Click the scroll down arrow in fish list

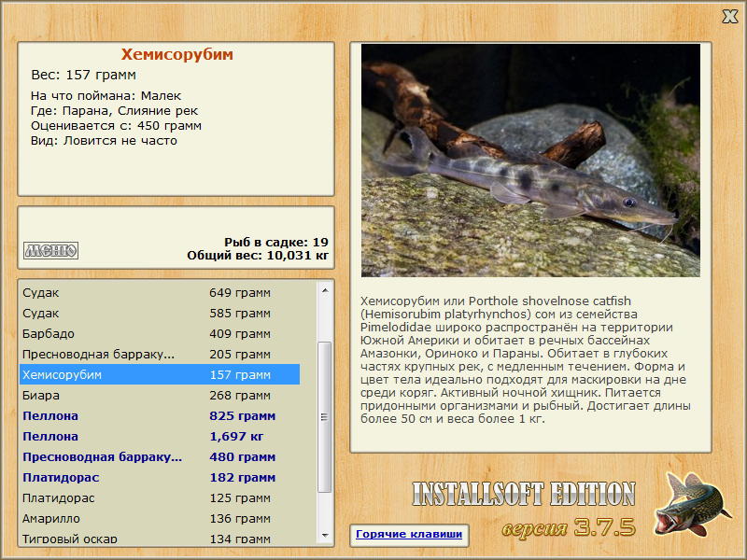(325, 535)
